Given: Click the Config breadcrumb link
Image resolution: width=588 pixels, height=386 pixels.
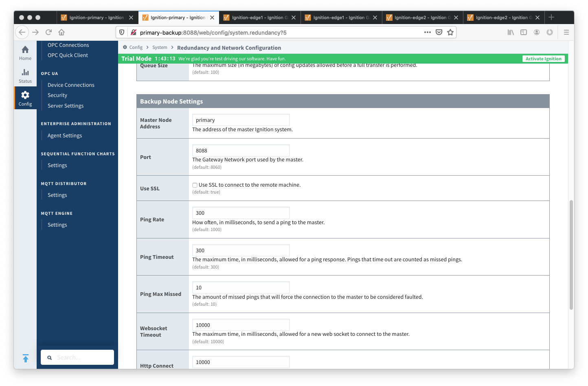Looking at the screenshot, I should (136, 48).
